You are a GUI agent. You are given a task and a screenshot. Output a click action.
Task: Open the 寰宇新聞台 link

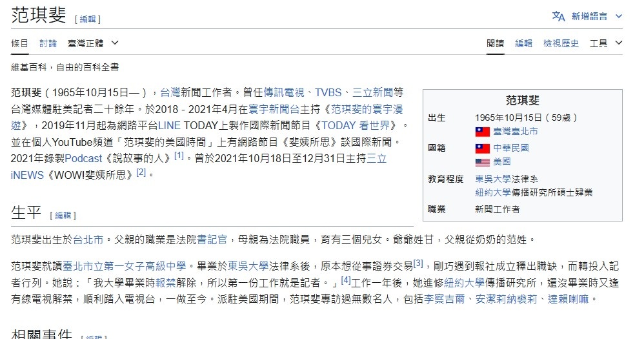274,109
